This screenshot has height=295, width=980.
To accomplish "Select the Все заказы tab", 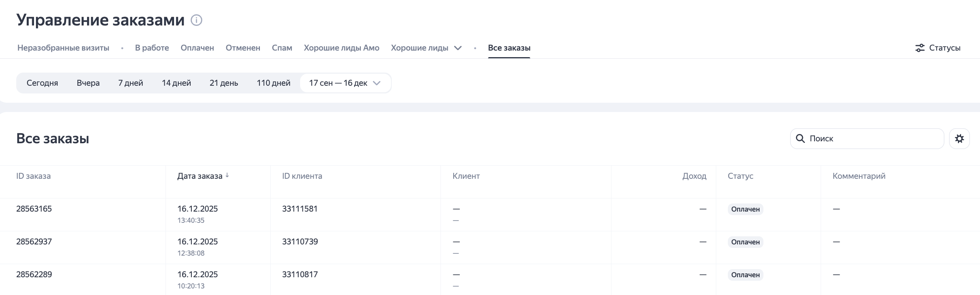I will (509, 48).
